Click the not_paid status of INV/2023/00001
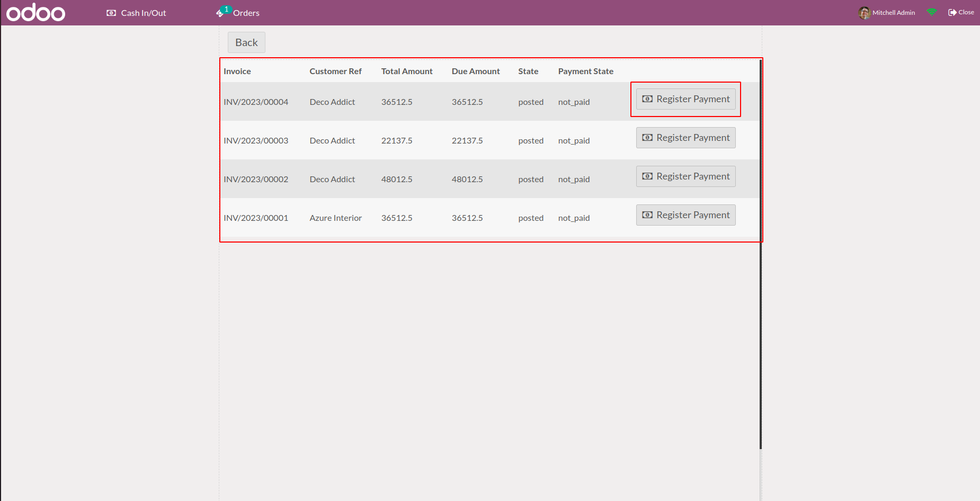Image resolution: width=980 pixels, height=501 pixels. [x=574, y=218]
